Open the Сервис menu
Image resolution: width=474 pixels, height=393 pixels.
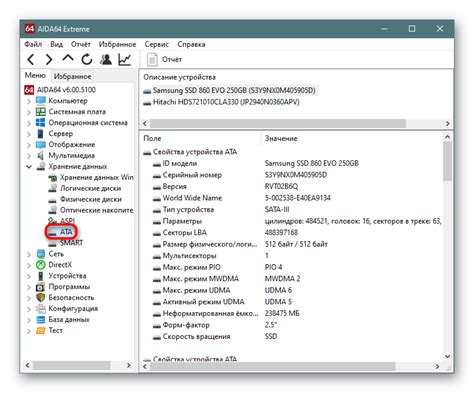pos(157,44)
